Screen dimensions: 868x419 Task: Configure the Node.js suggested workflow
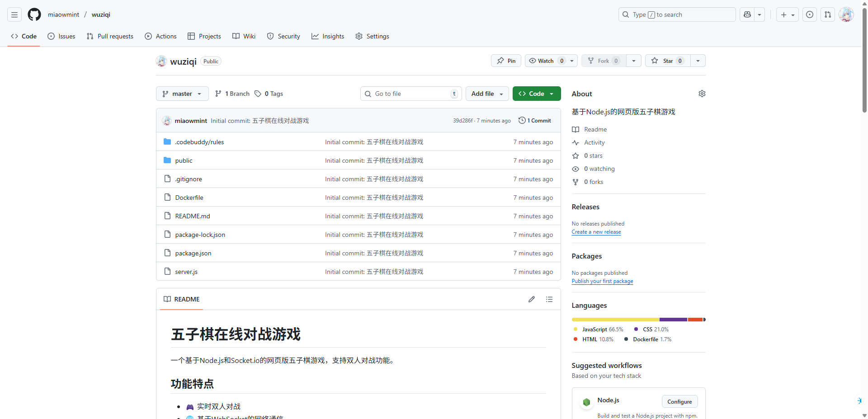(x=679, y=401)
